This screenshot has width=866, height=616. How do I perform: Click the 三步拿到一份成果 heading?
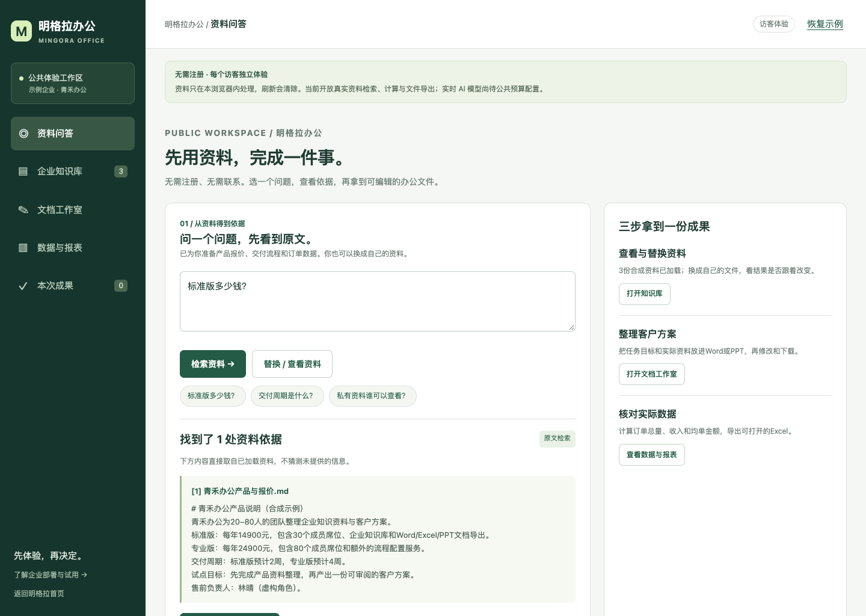tap(665, 227)
